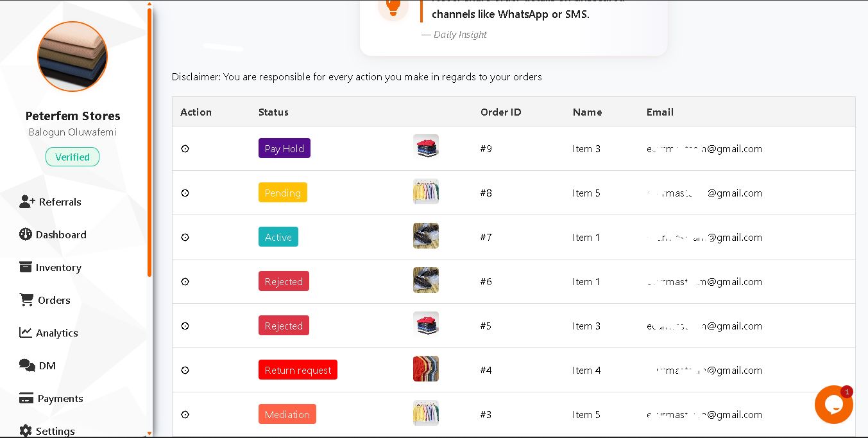Open the Referrals section

59,202
